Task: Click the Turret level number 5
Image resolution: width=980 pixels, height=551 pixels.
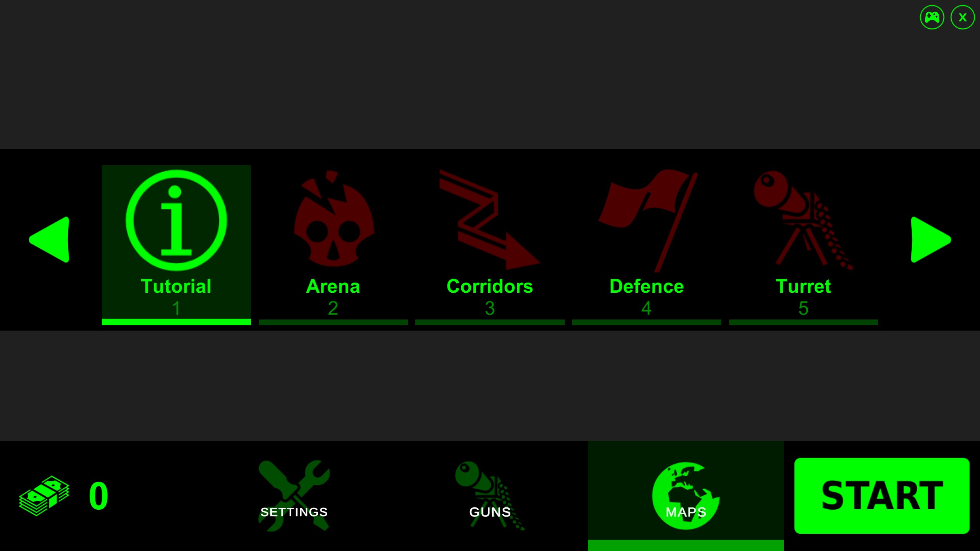Action: coord(804,308)
